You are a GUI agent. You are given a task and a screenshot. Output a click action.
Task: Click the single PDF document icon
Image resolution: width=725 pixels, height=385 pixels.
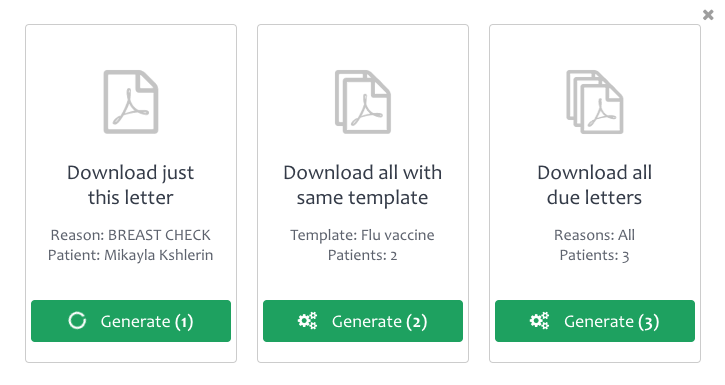131,102
